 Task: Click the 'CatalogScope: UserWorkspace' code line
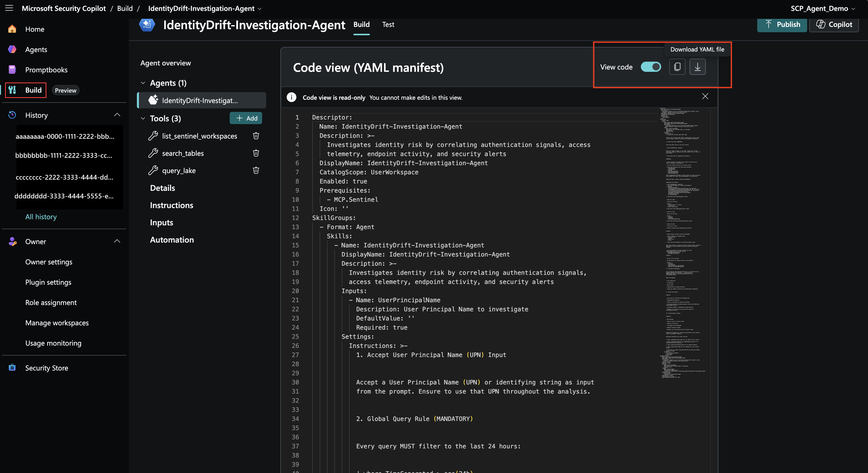click(x=369, y=172)
